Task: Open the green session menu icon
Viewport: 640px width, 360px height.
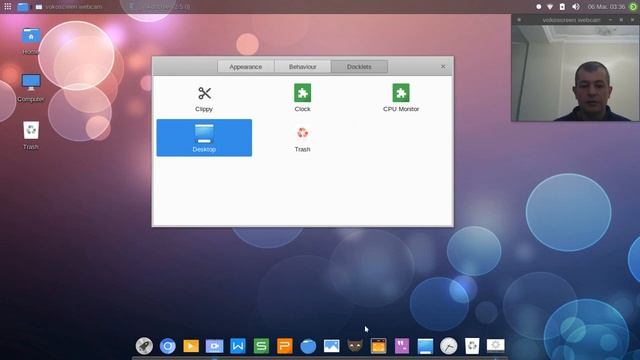Action: click(x=633, y=7)
